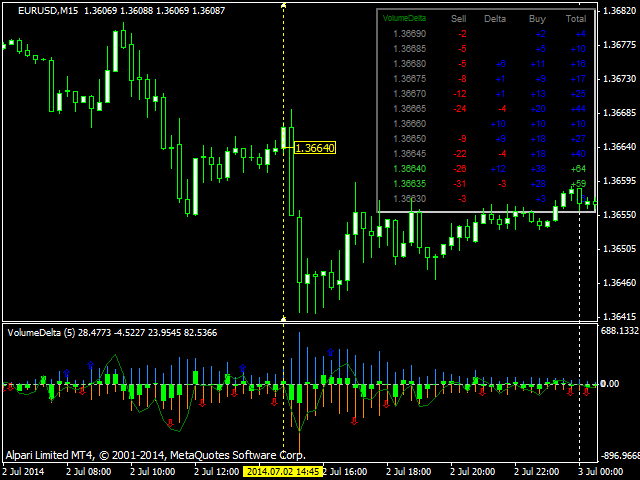Click 1.36550 on the price axis

(x=620, y=215)
